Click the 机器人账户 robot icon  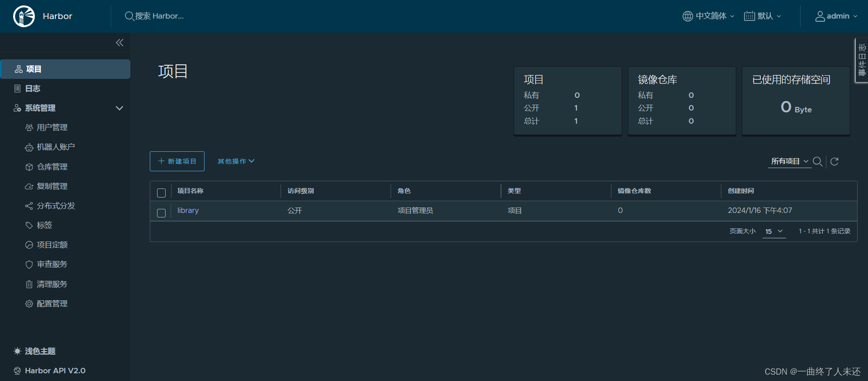tap(29, 147)
